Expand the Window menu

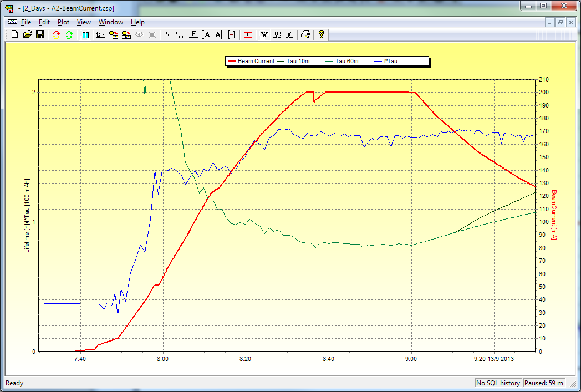pyautogui.click(x=110, y=22)
